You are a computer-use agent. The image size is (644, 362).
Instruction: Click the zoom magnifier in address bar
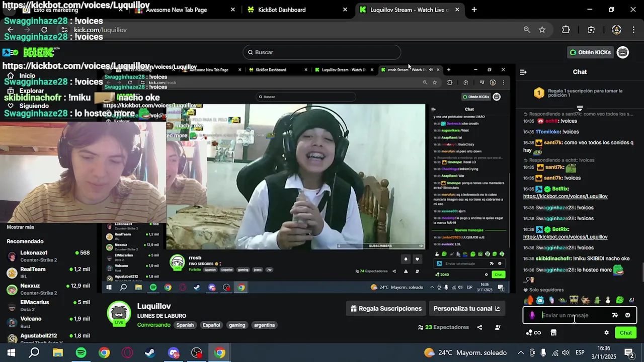click(x=527, y=30)
